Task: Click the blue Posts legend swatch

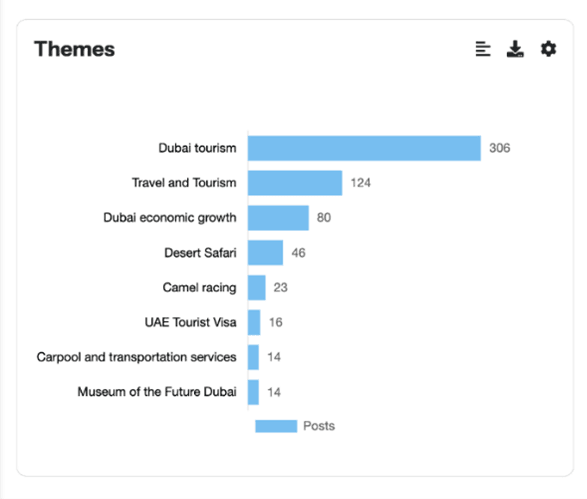Action: (x=276, y=426)
